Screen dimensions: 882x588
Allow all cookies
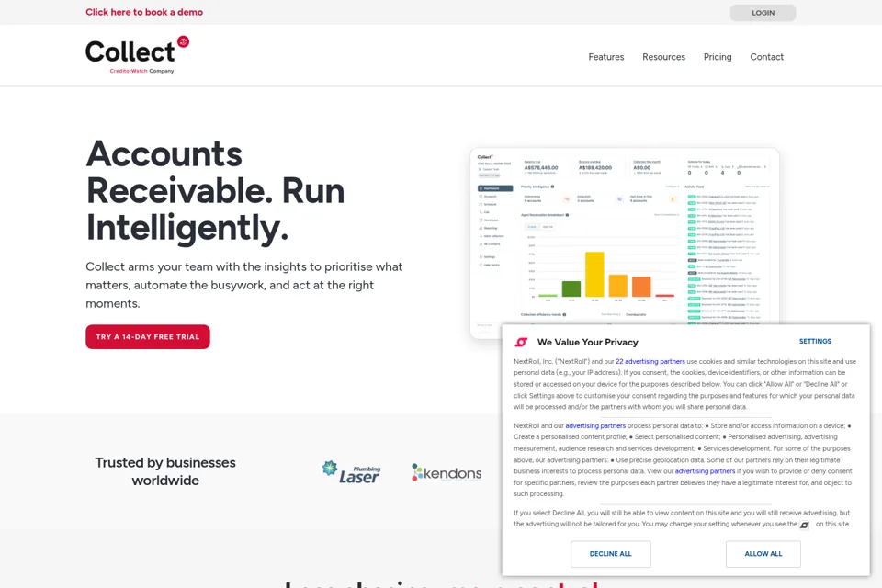(763, 554)
